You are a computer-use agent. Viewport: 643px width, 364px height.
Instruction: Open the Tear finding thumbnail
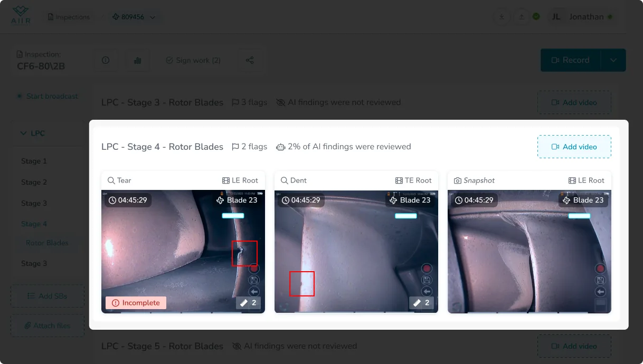[x=183, y=252]
